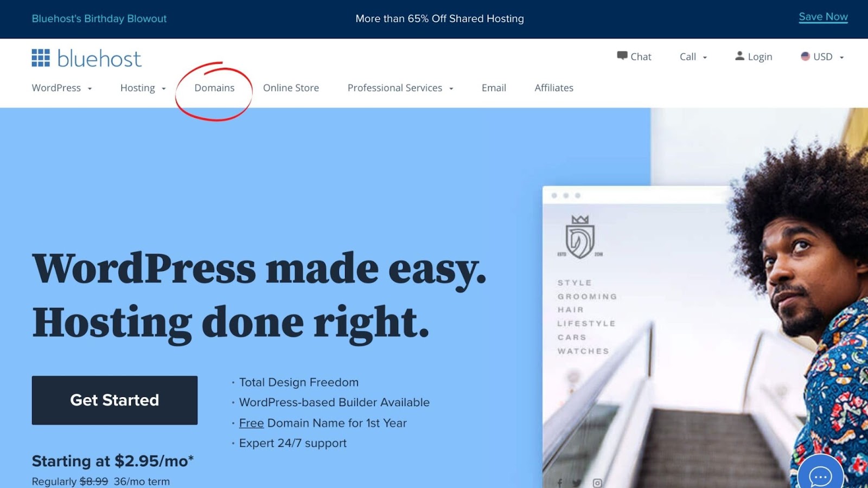Click 'Domain Name for 1st Year' text
The height and width of the screenshot is (488, 868).
click(337, 423)
